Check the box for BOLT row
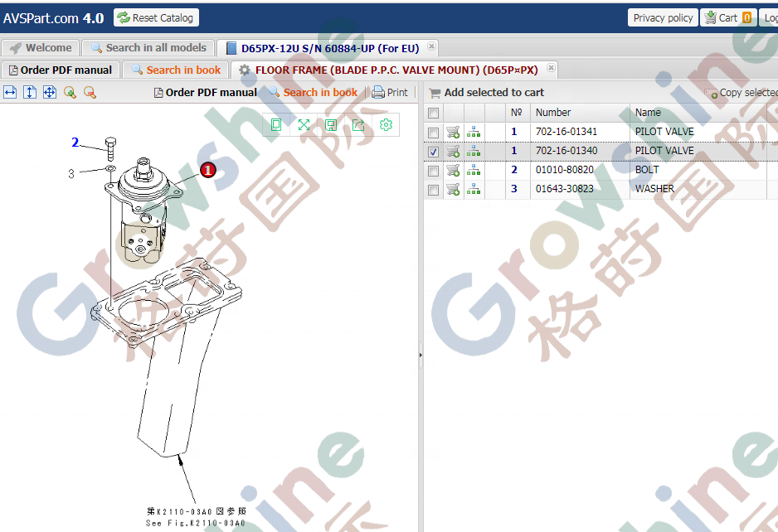The height and width of the screenshot is (532, 778). point(433,171)
